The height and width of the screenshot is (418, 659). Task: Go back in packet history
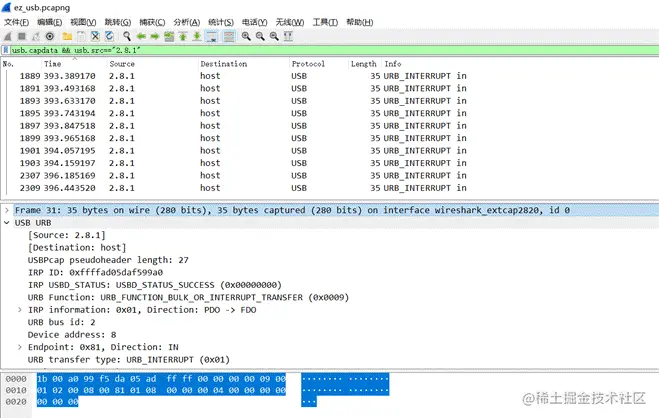point(141,37)
